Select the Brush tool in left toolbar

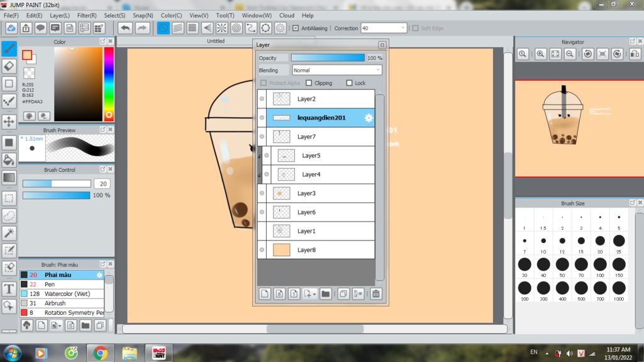pyautogui.click(x=9, y=48)
